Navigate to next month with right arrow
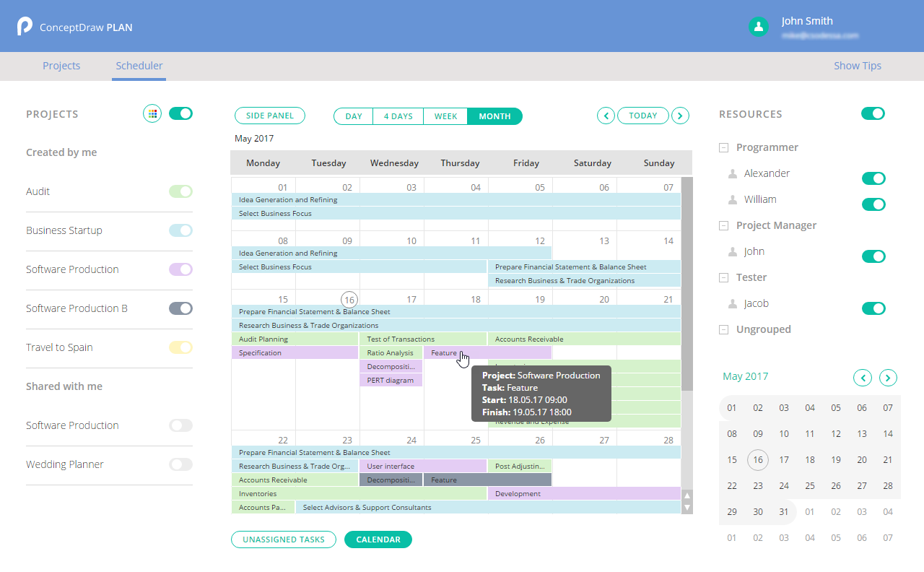 (x=680, y=116)
